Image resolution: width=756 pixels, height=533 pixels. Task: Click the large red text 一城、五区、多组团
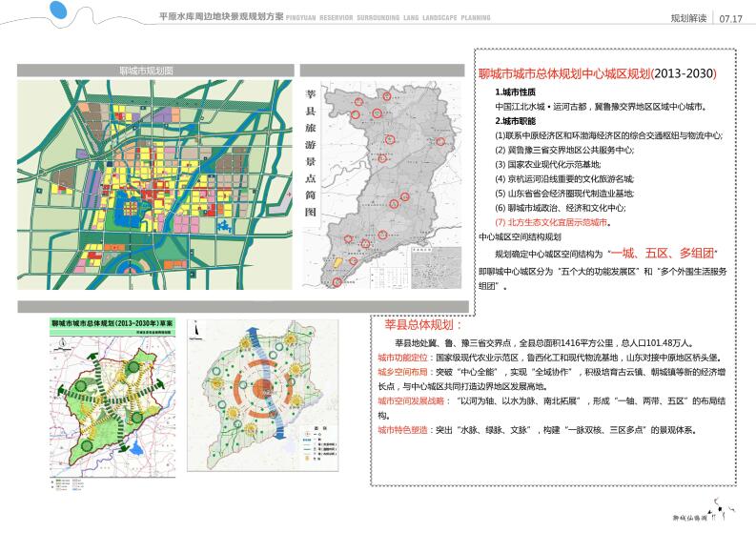click(663, 253)
